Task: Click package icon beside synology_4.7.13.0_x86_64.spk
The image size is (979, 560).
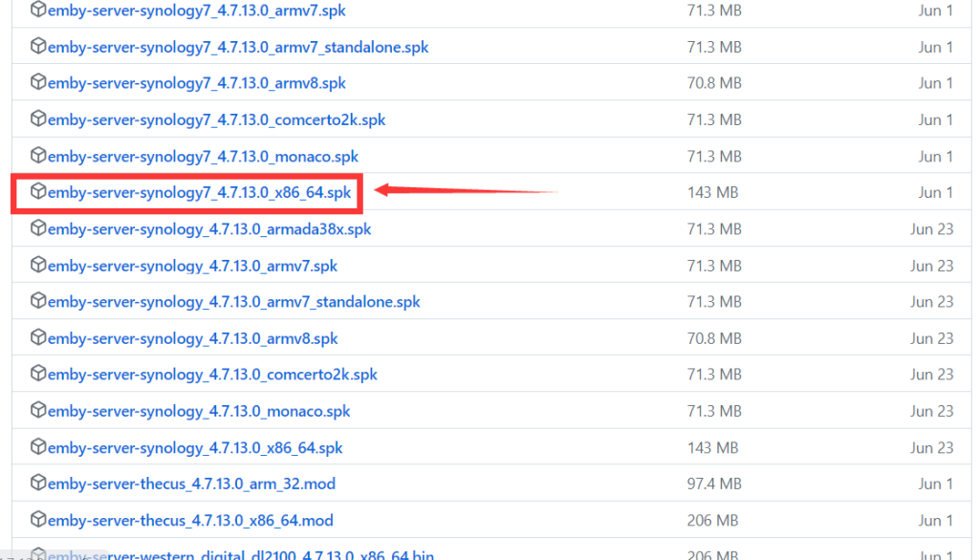Action: pos(38,446)
